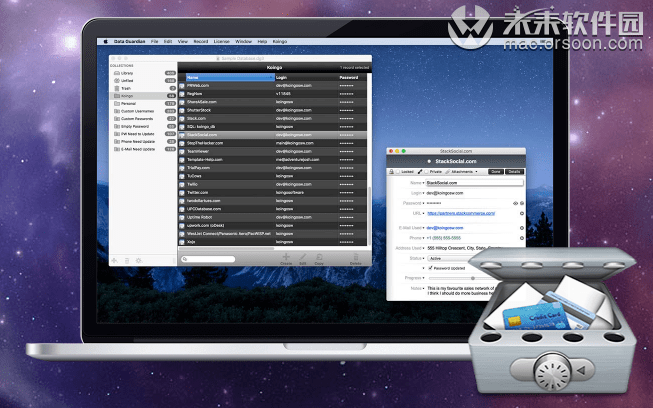
Task: Select the Library collection in sidebar
Action: click(x=143, y=73)
